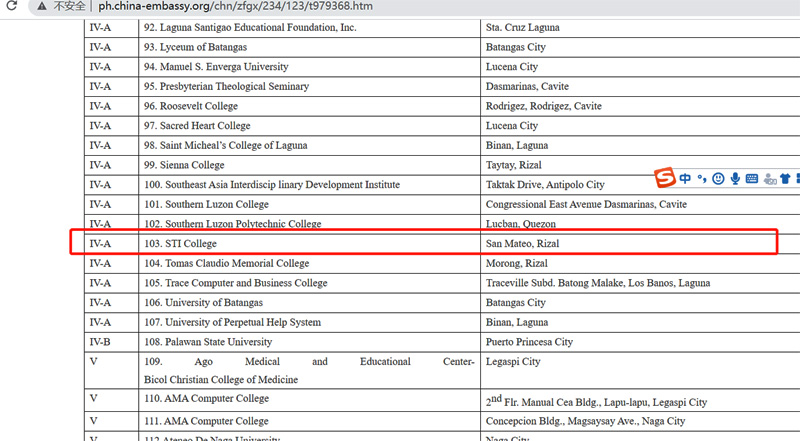Click 'Sta. Cruz Laguna' location cell
This screenshot has width=800, height=441.
522,28
